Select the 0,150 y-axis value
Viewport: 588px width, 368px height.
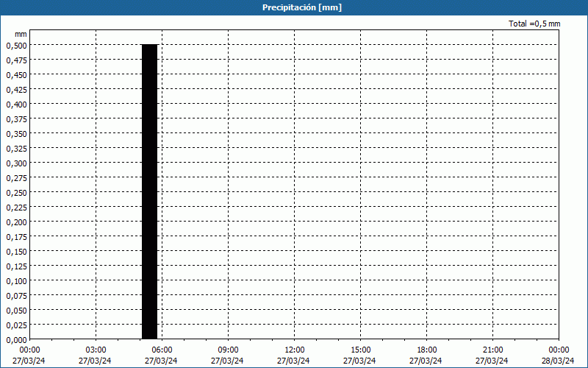coord(17,252)
